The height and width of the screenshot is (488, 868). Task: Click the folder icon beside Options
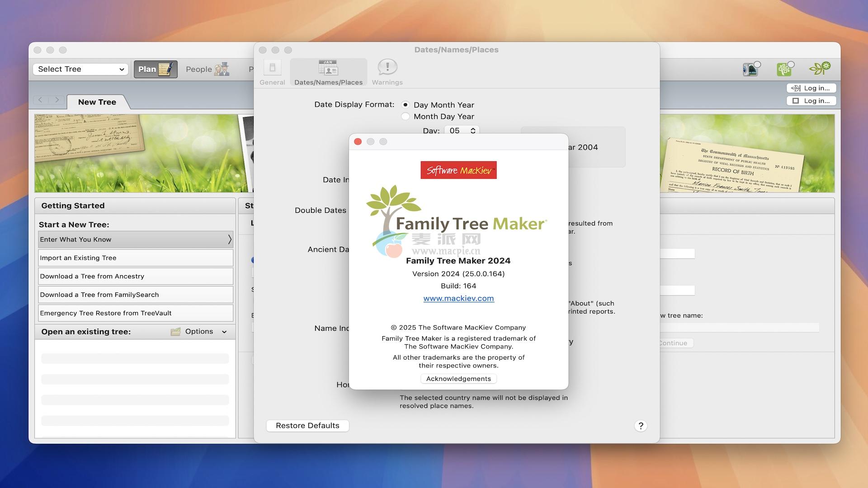coord(176,332)
